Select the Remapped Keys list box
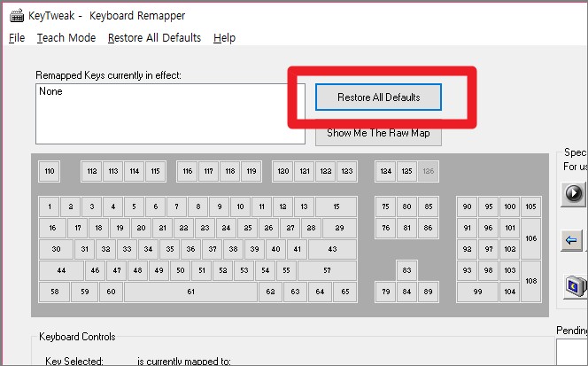Viewport: 588px width, 366px height. pyautogui.click(x=170, y=113)
